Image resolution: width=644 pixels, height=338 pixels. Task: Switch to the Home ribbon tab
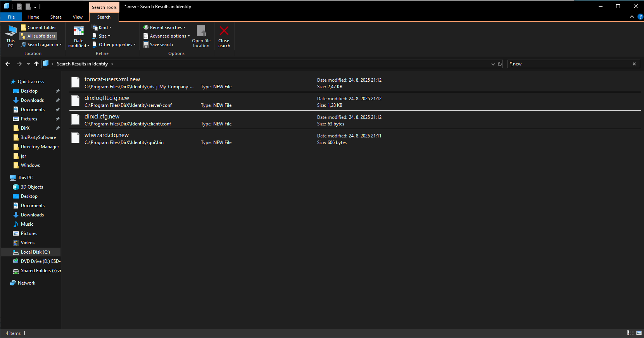(x=33, y=17)
